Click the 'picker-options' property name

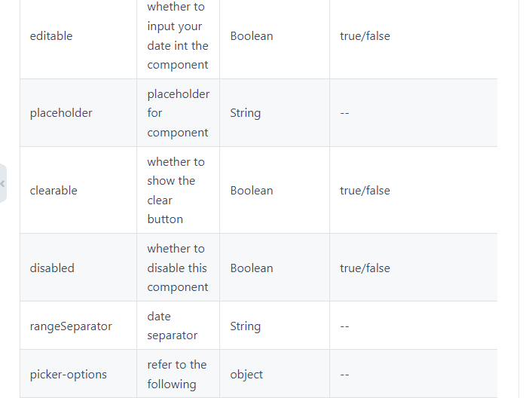point(69,375)
